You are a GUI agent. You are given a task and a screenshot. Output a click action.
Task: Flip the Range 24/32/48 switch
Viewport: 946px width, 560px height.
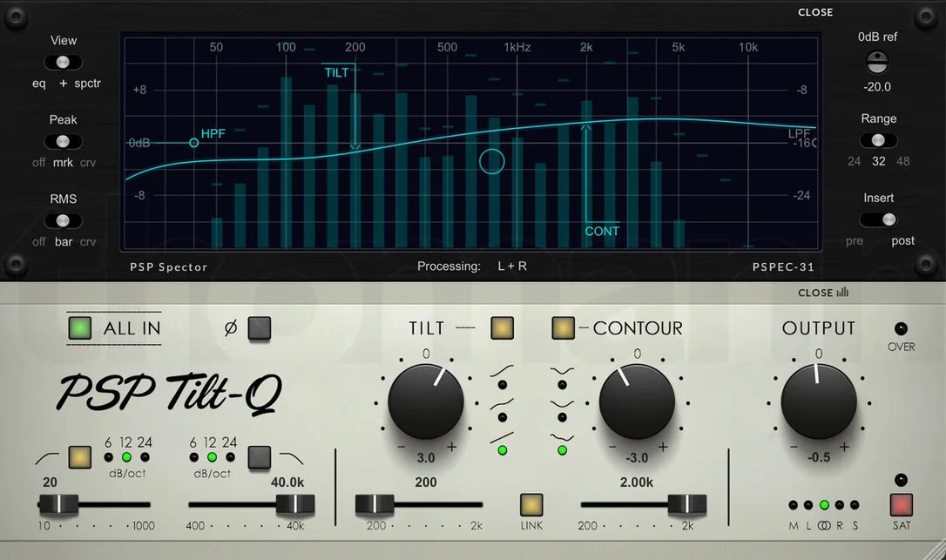[x=878, y=140]
